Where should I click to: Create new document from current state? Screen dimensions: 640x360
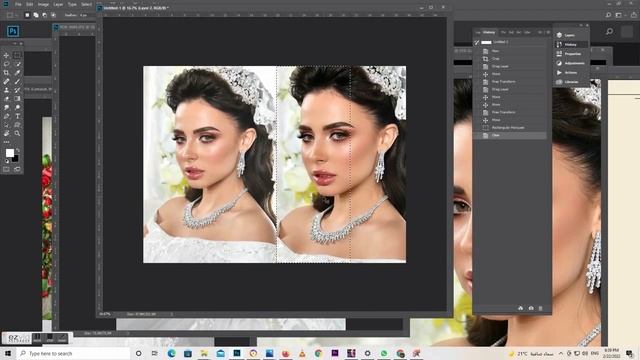(x=520, y=309)
